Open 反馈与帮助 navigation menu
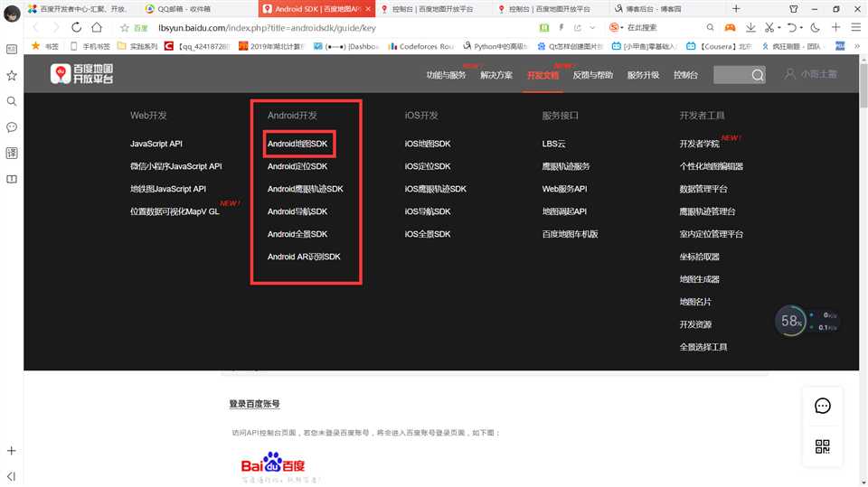Image resolution: width=868 pixels, height=487 pixels. (x=593, y=75)
